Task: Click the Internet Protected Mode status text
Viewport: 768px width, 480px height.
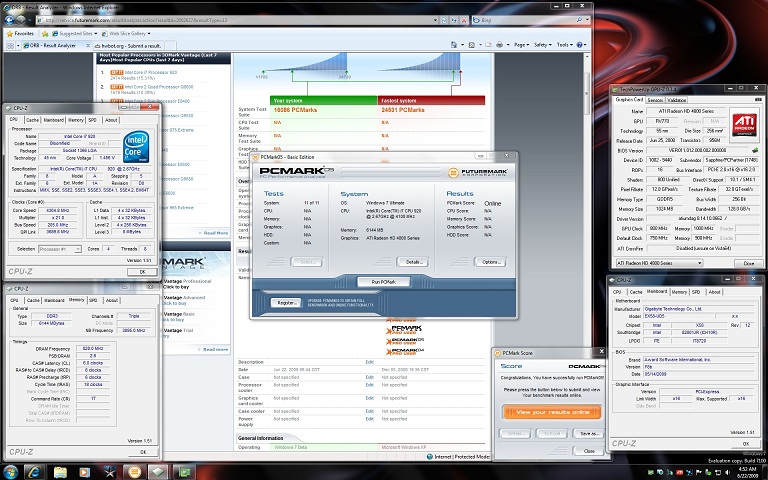Action: 461,457
